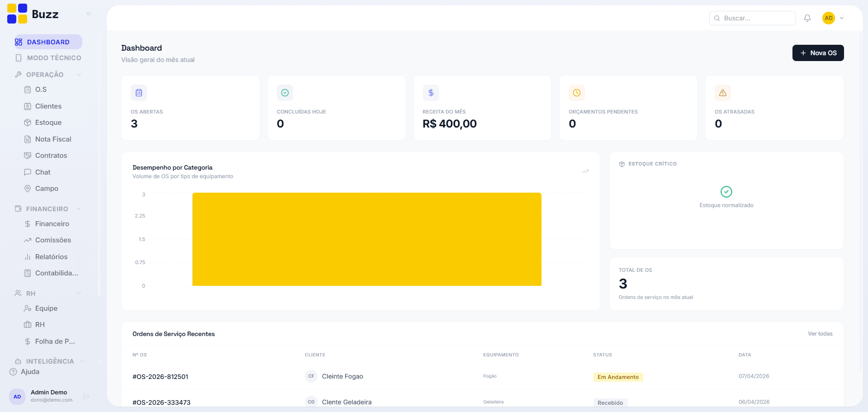The image size is (868, 412).
Task: Open Admin Demo profile name
Action: [x=49, y=392]
